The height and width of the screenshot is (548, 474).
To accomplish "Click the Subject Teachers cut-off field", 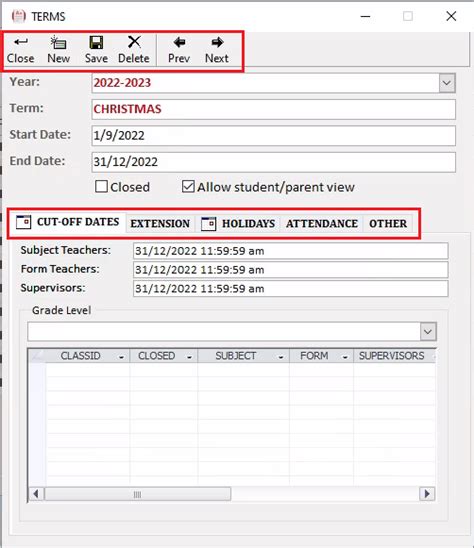I will 290,251.
